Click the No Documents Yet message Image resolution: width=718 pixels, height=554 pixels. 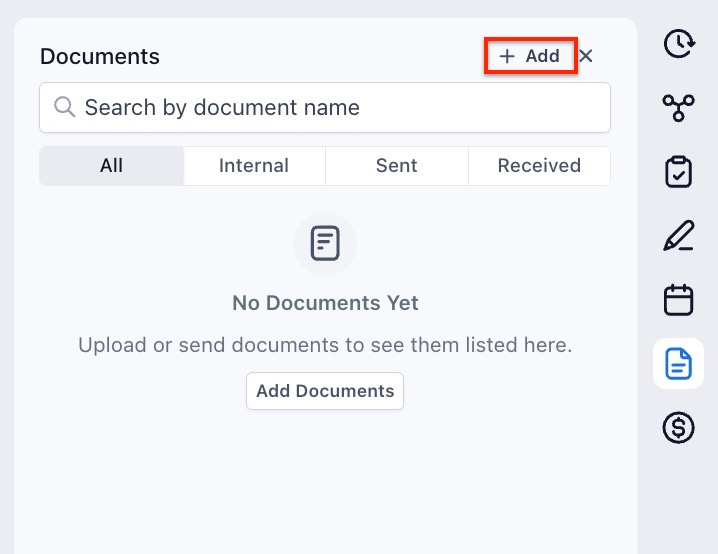(x=325, y=303)
